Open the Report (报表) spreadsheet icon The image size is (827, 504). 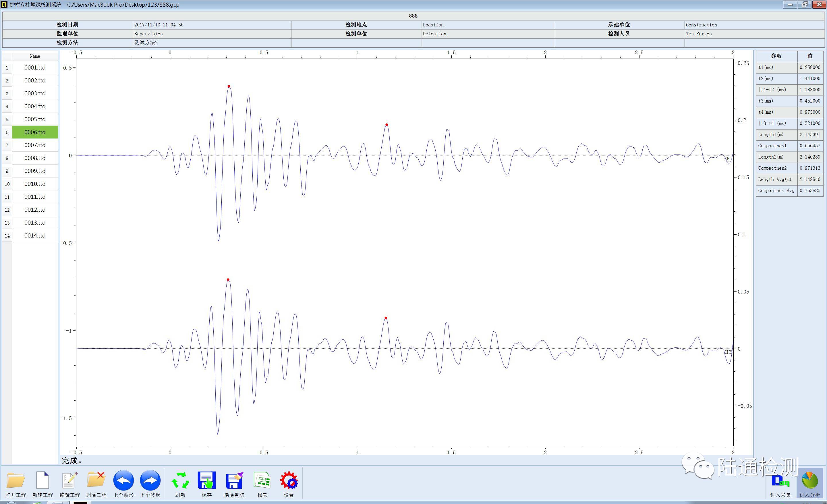262,481
